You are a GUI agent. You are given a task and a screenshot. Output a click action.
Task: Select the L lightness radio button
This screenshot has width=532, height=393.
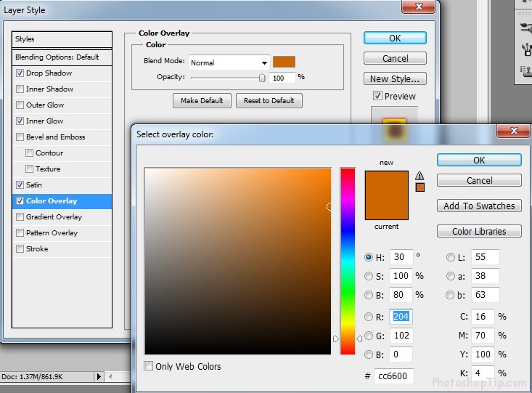pos(450,257)
